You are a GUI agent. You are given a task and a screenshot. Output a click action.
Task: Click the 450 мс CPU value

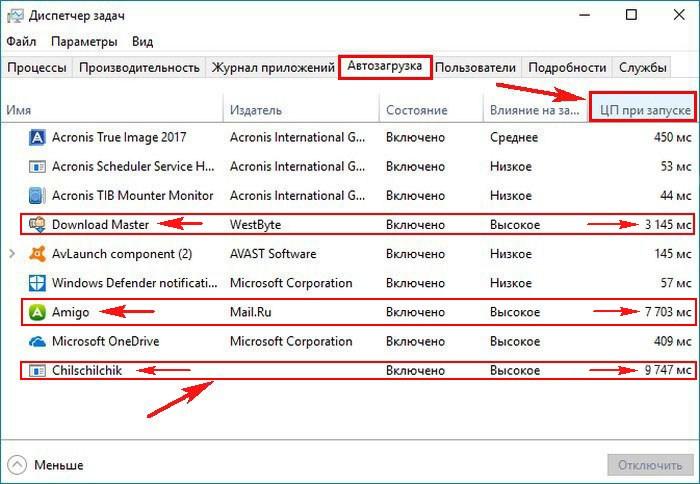pos(673,138)
